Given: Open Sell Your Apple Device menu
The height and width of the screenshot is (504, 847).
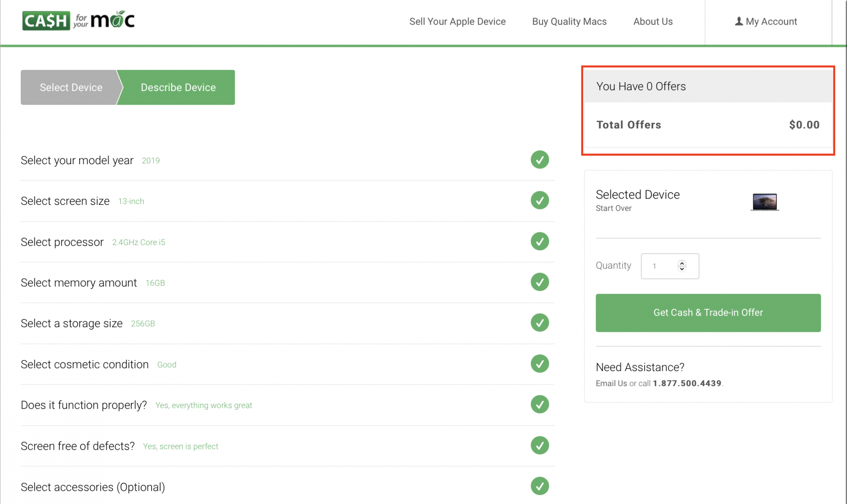Looking at the screenshot, I should (457, 22).
